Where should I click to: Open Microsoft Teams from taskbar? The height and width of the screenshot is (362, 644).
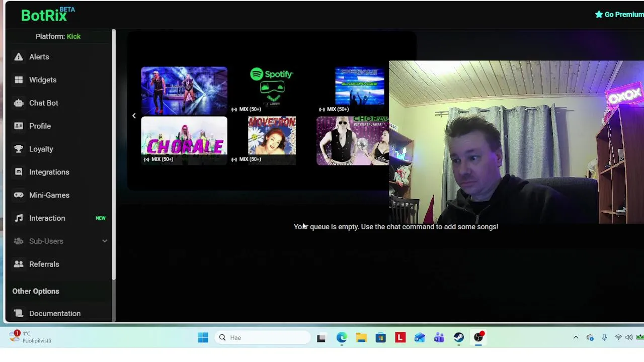click(439, 337)
